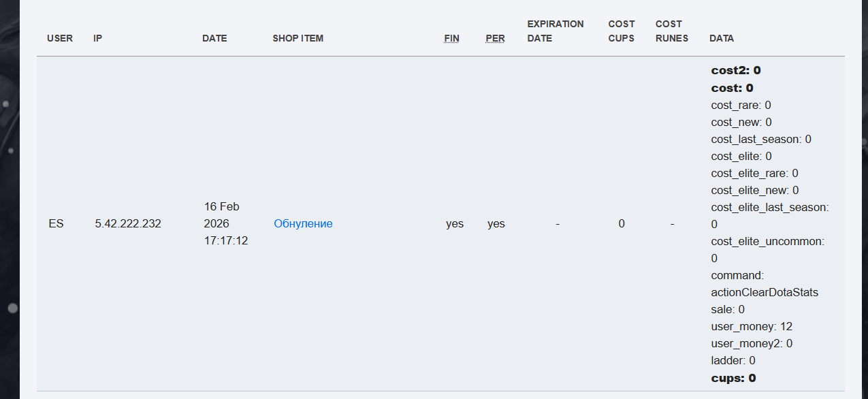868x399 pixels.
Task: Click the bold cost2: 0 entry
Action: (x=735, y=70)
